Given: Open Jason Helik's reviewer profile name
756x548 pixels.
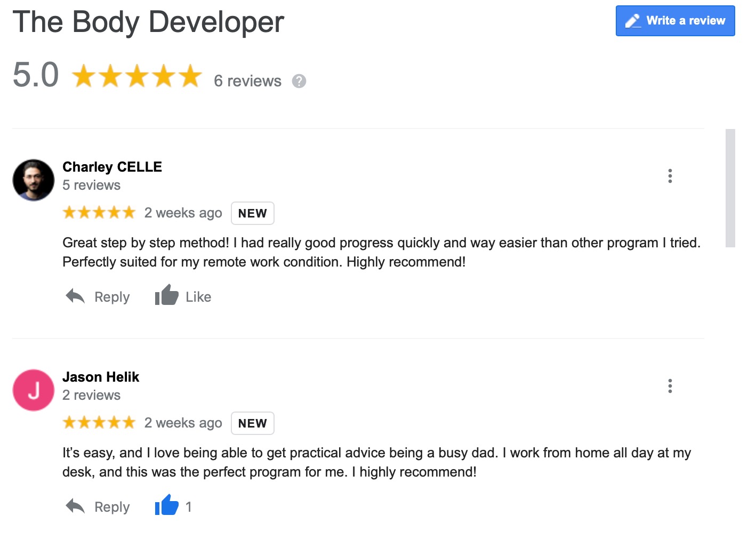Looking at the screenshot, I should (x=101, y=377).
